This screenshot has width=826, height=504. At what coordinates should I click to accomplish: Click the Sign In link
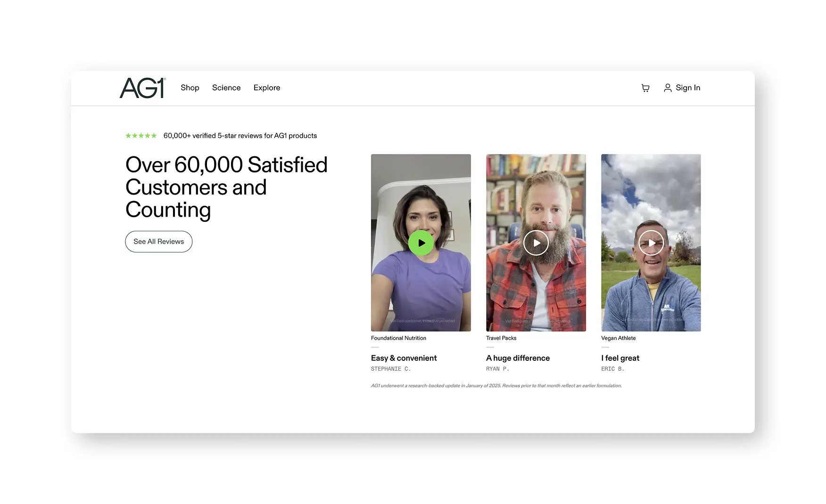(688, 88)
